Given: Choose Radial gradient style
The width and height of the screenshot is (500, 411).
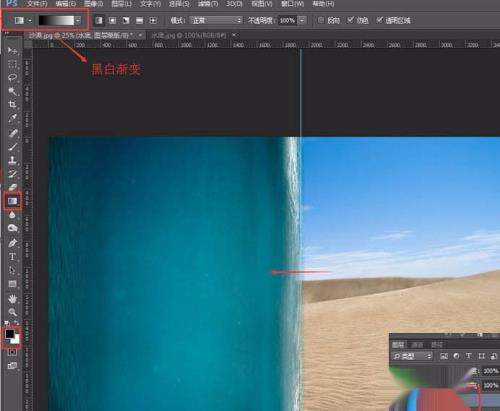Looking at the screenshot, I should 112,21.
